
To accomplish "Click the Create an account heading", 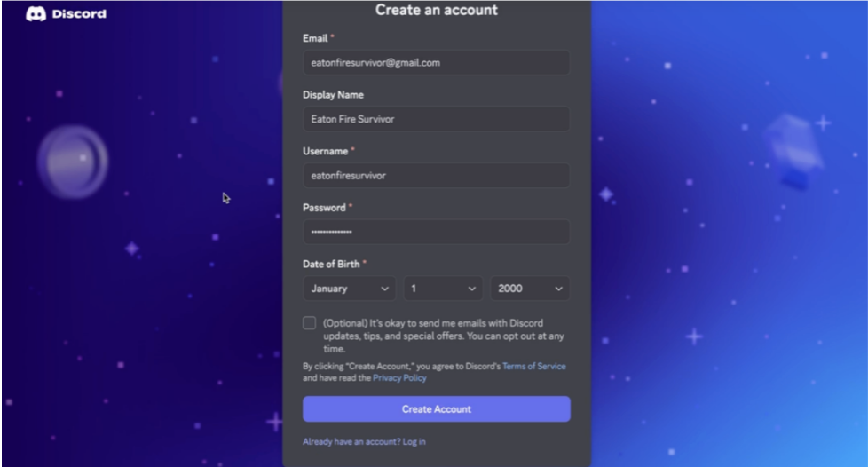I will (436, 10).
